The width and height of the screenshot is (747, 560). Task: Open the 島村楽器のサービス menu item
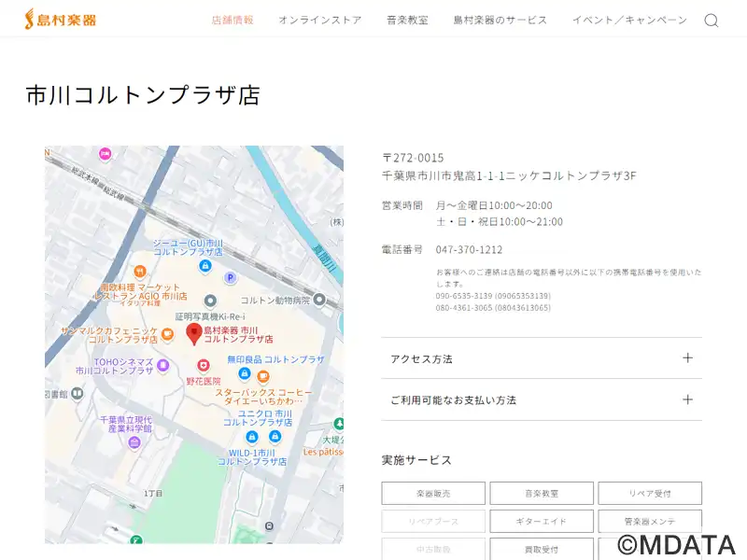pyautogui.click(x=500, y=20)
